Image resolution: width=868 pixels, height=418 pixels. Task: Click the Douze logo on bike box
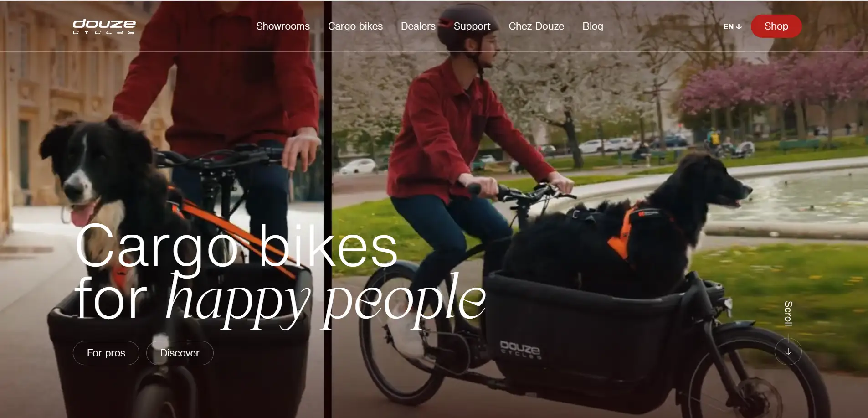(x=520, y=350)
